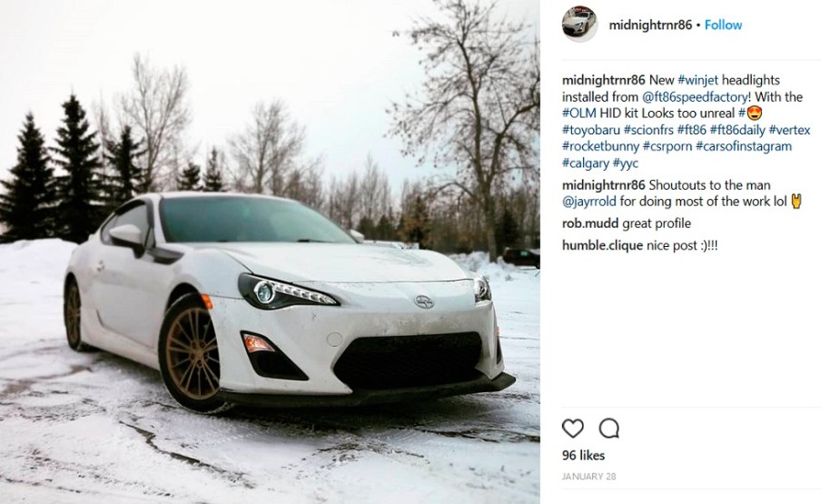Image resolution: width=840 pixels, height=504 pixels.
Task: Click the January 28 post date
Action: click(588, 476)
